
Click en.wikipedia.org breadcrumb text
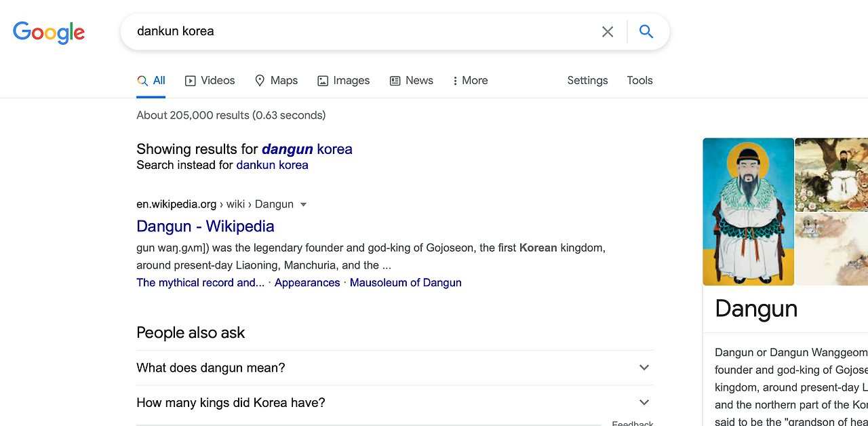tap(176, 204)
